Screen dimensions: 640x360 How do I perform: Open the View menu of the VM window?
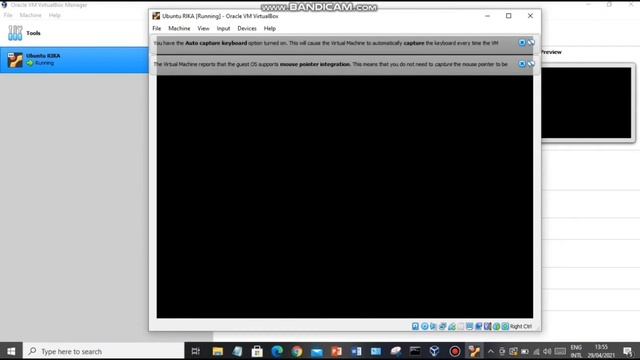coord(203,29)
